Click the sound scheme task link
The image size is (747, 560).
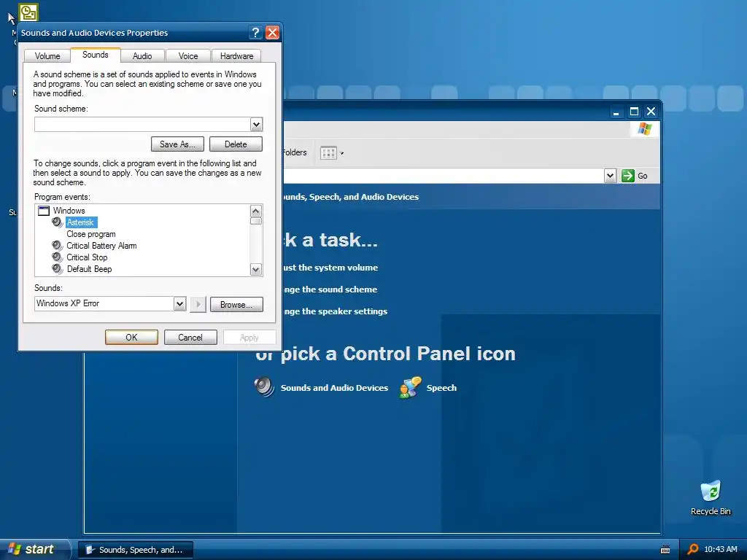(x=330, y=289)
